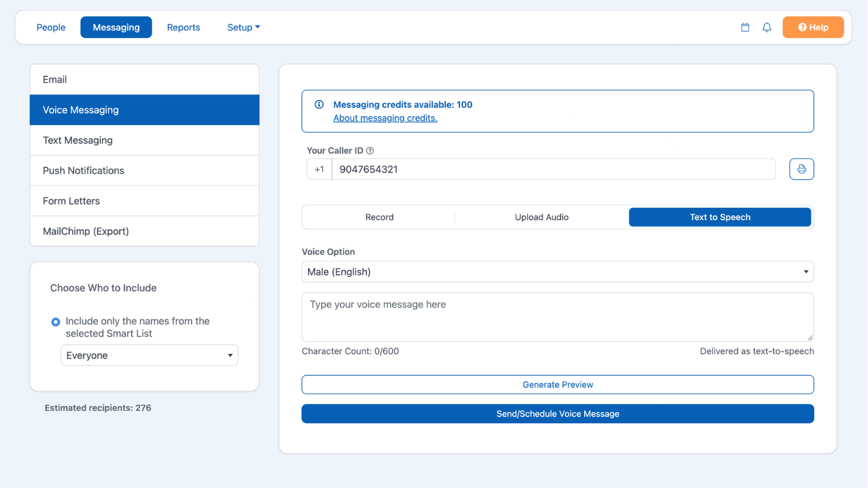The height and width of the screenshot is (488, 868).
Task: Select the Smart List radio button
Action: [x=55, y=322]
